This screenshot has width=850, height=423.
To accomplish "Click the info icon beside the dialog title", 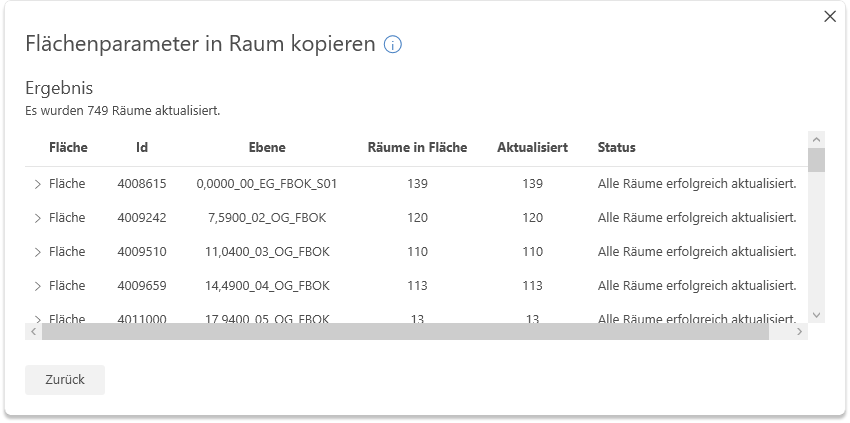I will [x=393, y=45].
